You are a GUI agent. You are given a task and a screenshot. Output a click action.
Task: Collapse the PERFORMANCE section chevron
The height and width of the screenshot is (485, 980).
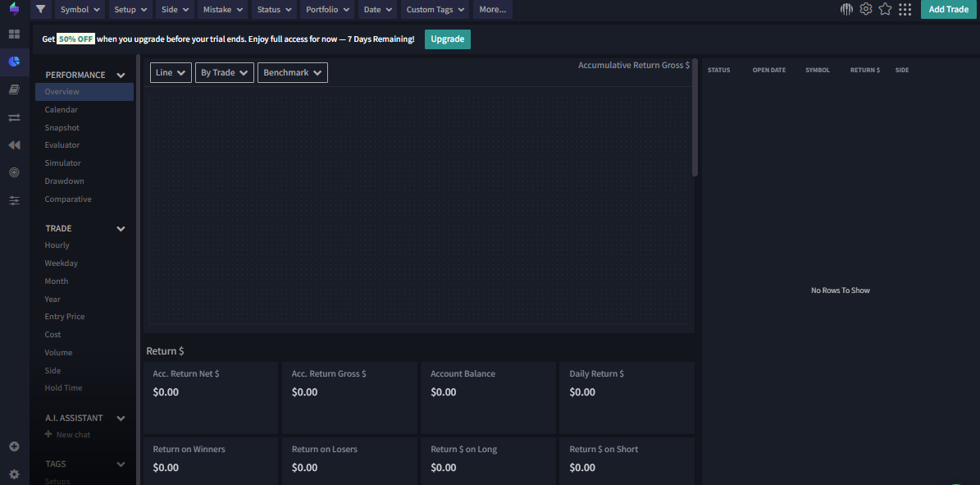121,75
